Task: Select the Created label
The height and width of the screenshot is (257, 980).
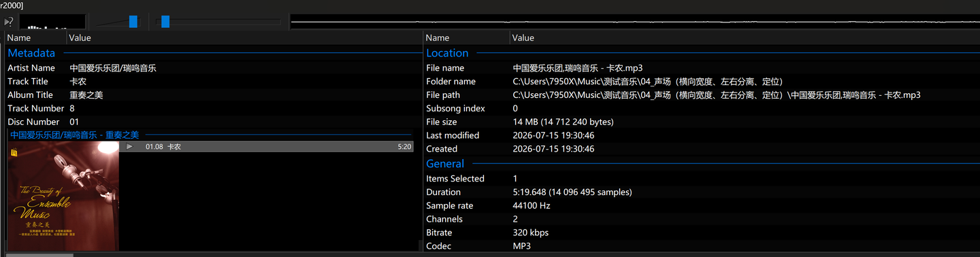Action: tap(442, 149)
